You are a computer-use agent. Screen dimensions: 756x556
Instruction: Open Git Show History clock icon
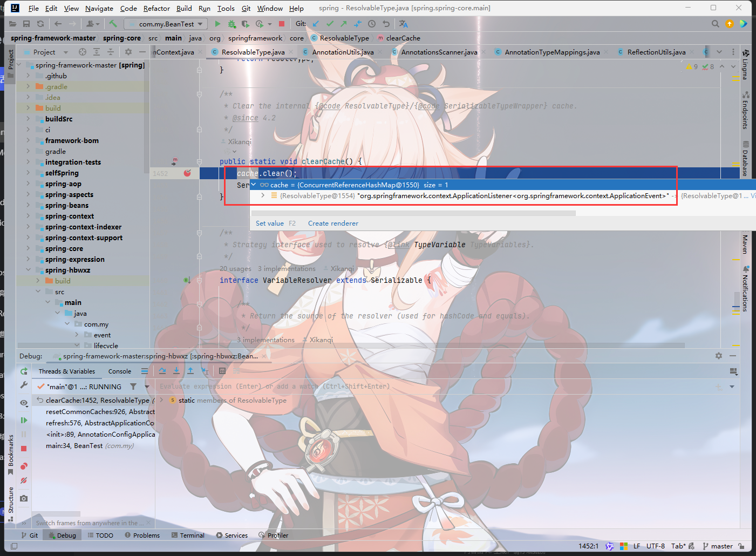click(x=372, y=24)
